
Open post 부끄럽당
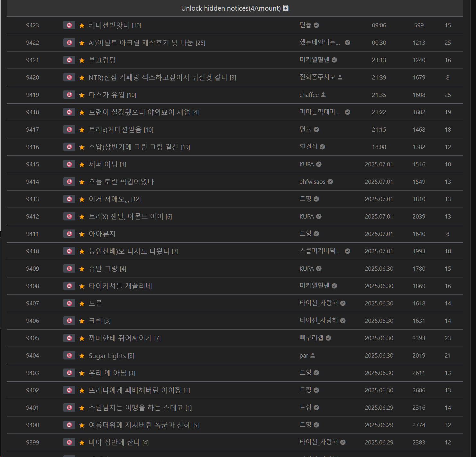(x=102, y=60)
